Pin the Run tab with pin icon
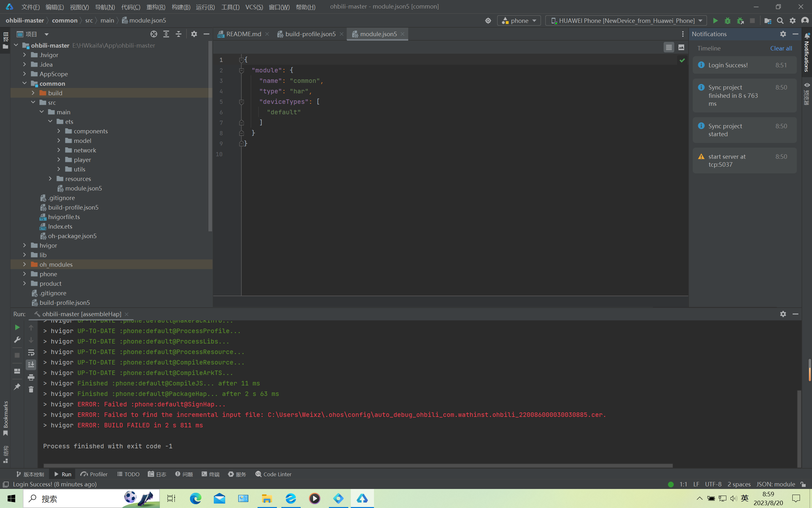812x508 pixels. [17, 387]
